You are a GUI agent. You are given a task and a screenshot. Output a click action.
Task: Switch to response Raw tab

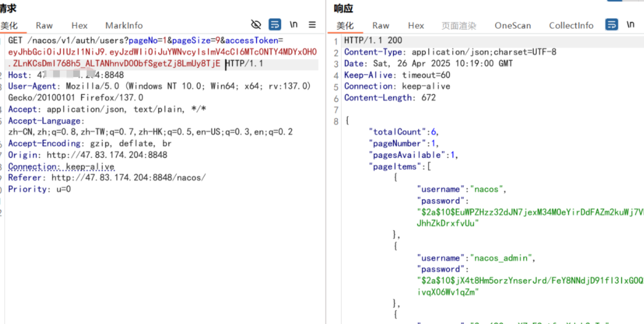point(381,25)
